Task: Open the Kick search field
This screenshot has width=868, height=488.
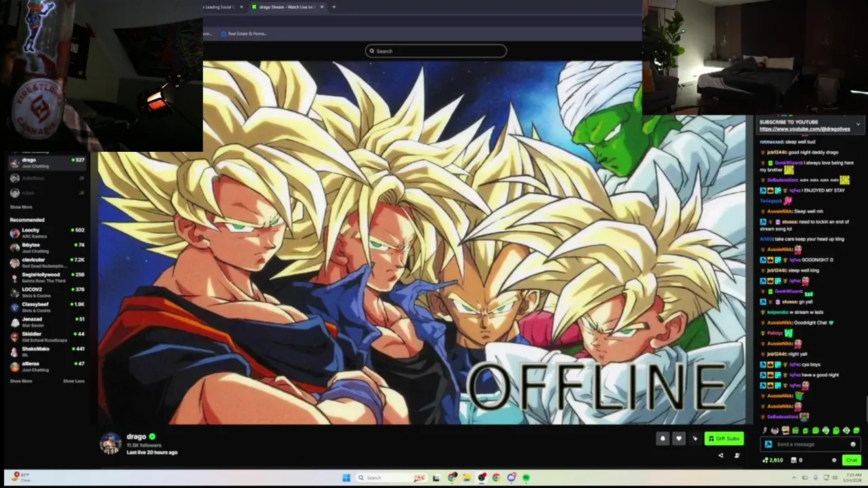Action: (435, 51)
